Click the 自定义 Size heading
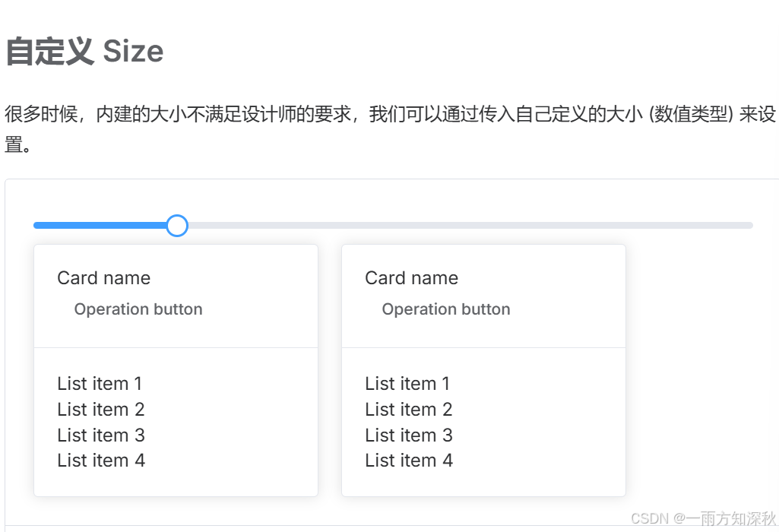This screenshot has height=532, width=779. click(84, 51)
